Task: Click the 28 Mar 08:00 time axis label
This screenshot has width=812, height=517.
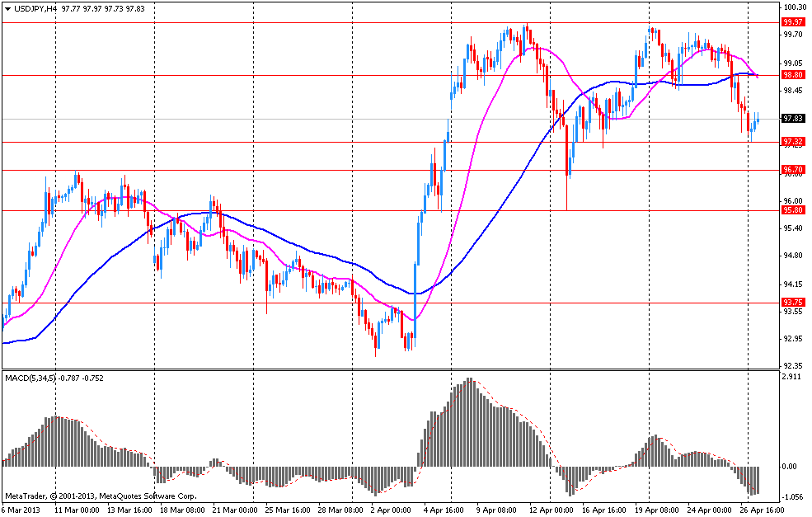Action: pos(340,510)
